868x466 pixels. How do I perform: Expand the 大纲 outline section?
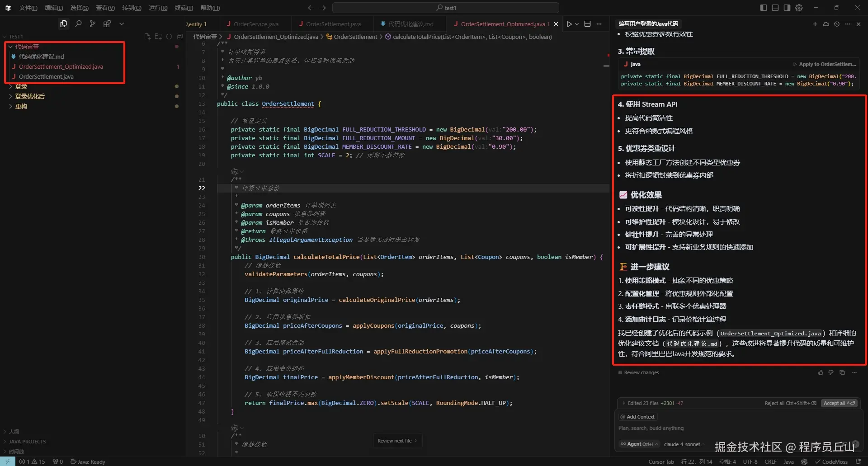[14, 432]
